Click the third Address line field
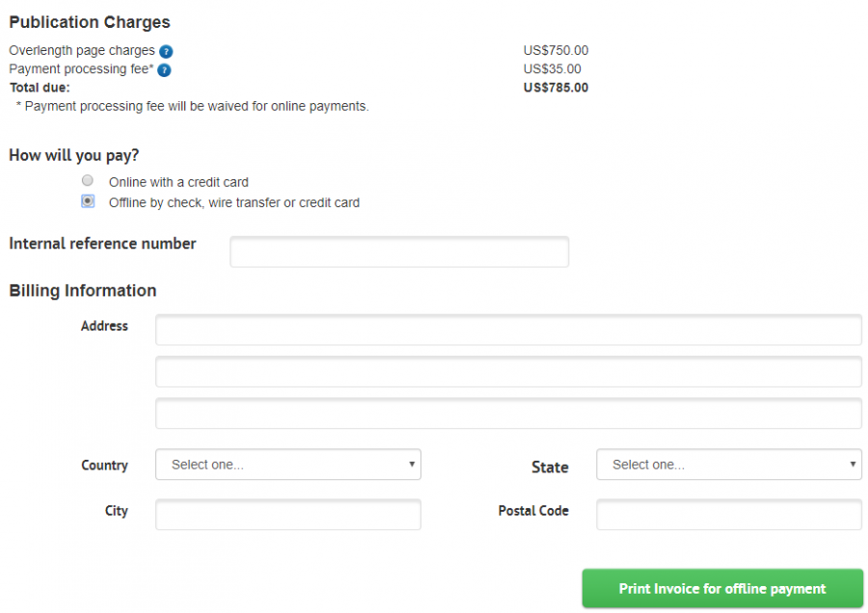This screenshot has width=868, height=613. 508,413
